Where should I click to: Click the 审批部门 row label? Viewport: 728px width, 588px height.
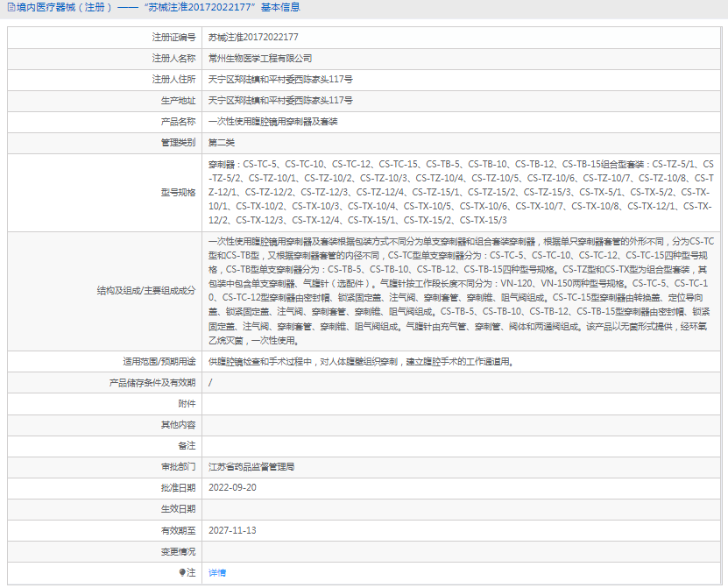(179, 467)
